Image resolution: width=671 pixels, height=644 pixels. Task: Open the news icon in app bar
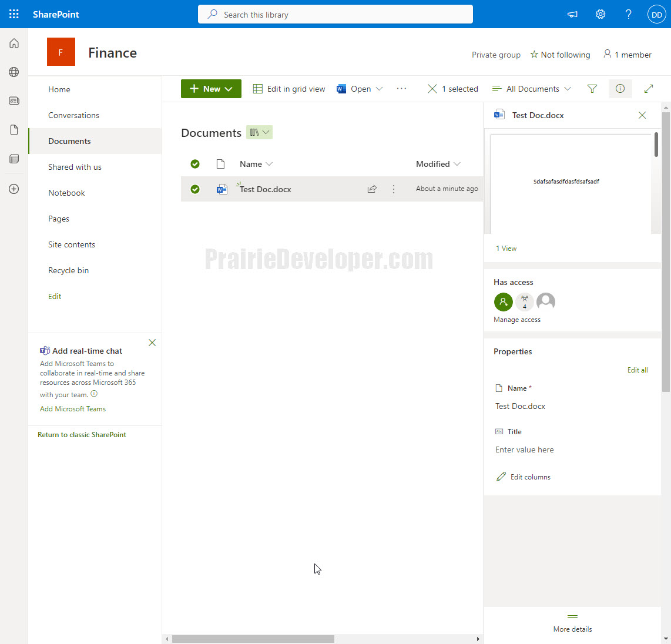coord(14,100)
